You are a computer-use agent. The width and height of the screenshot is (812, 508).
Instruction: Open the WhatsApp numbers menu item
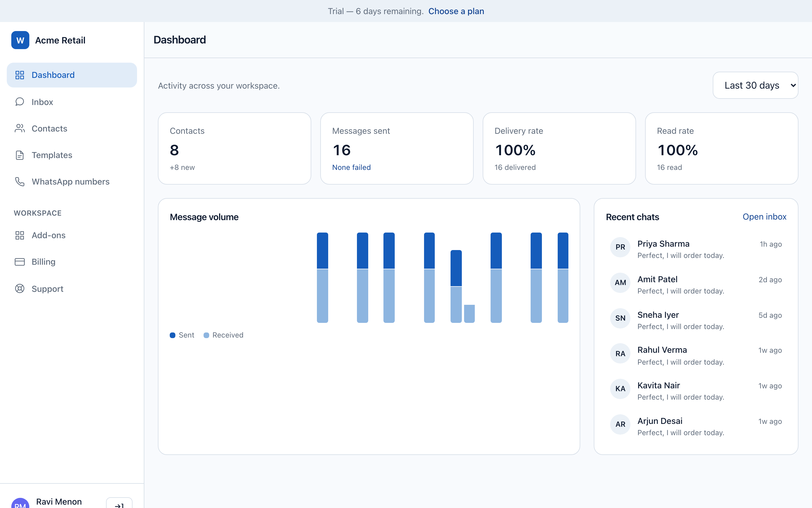click(x=72, y=181)
